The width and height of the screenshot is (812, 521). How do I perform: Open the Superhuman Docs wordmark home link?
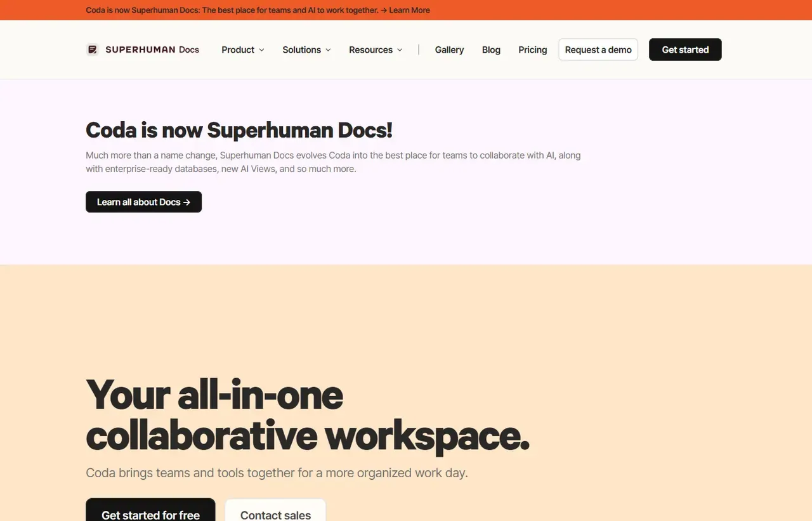point(152,49)
